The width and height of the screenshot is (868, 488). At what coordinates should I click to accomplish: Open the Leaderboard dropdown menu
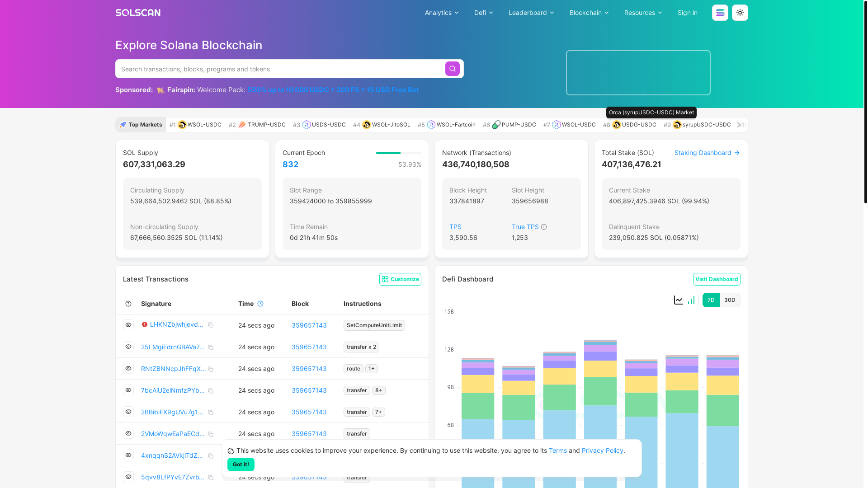(531, 13)
